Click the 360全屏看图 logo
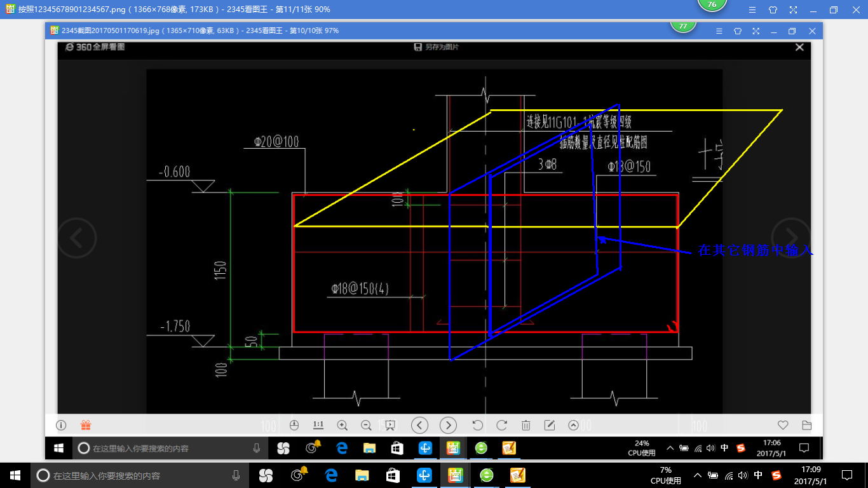The height and width of the screenshot is (488, 868). coord(95,47)
